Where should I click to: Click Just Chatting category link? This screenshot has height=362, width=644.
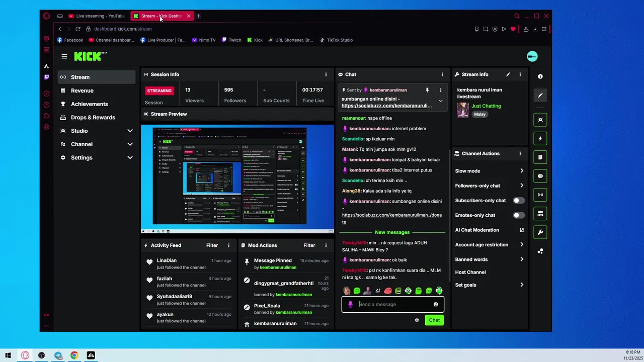coord(486,106)
